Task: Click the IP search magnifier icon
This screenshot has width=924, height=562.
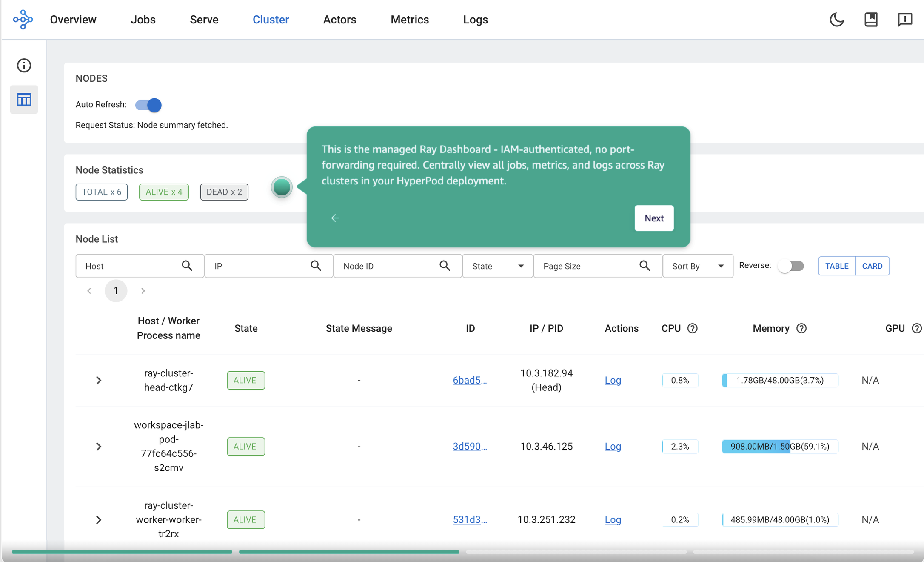Action: tap(316, 266)
